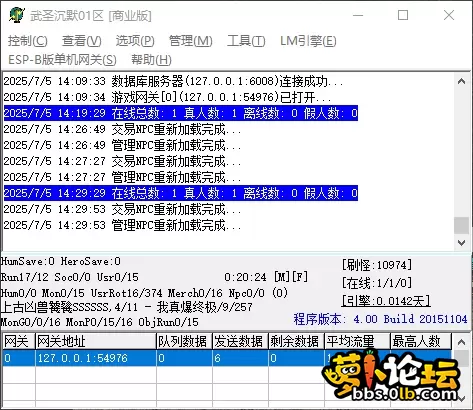The image size is (473, 410).
Task: Click the [F] indicator
Action: click(x=300, y=277)
